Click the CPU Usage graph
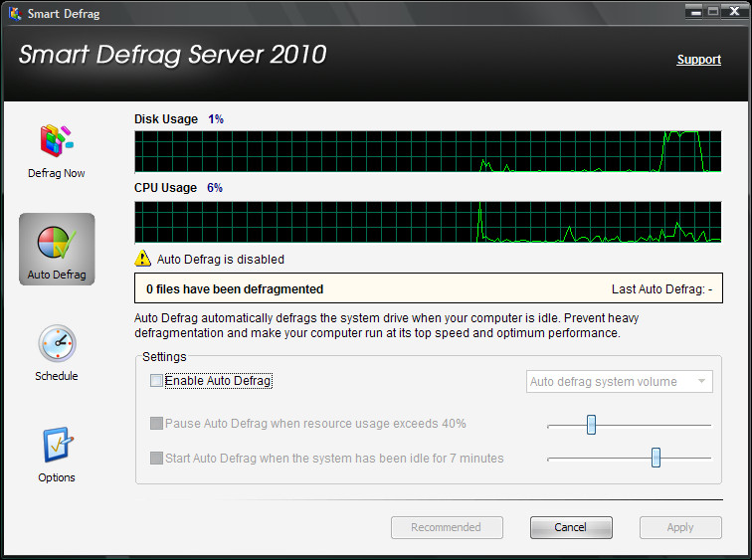The width and height of the screenshot is (752, 560). pos(428,222)
